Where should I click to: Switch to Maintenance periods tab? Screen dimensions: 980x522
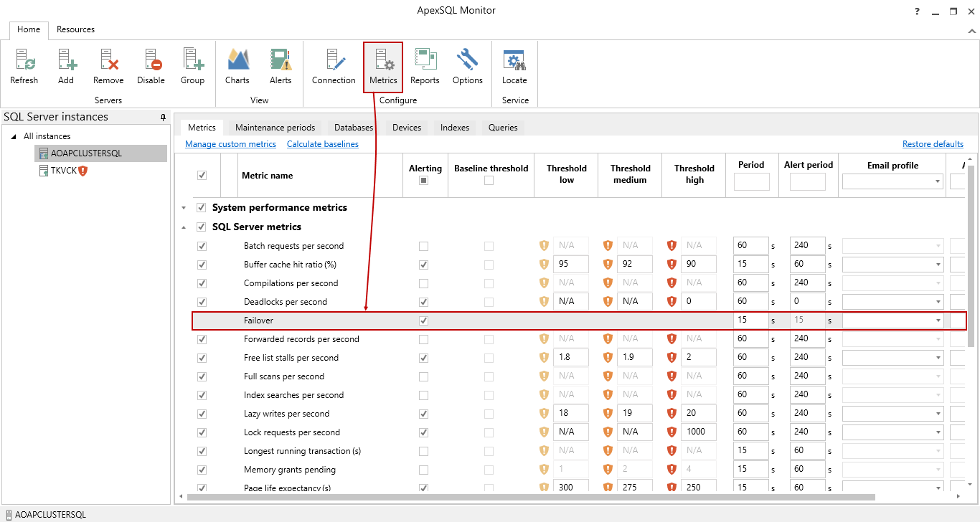pyautogui.click(x=275, y=128)
